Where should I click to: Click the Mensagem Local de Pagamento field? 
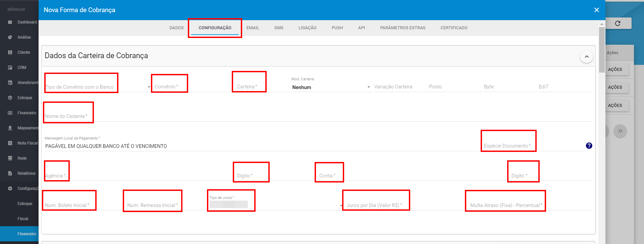coord(262,146)
